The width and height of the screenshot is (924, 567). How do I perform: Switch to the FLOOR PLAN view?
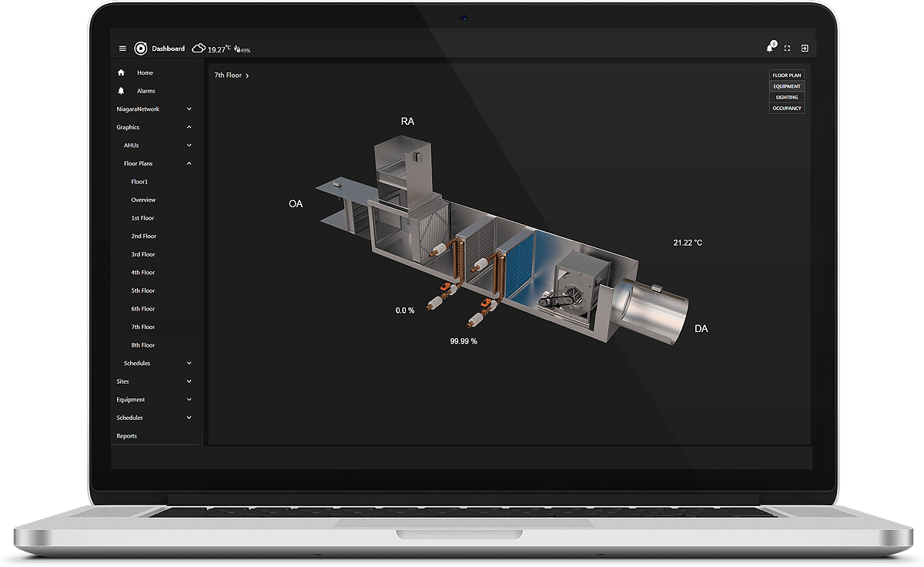pos(786,75)
